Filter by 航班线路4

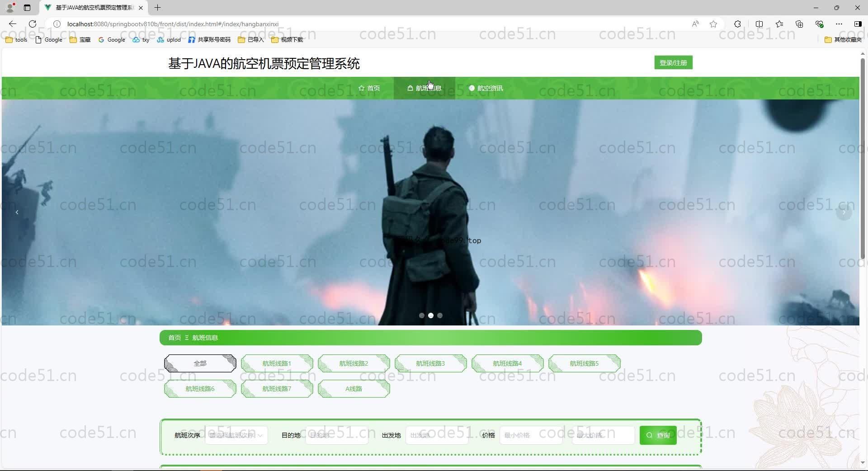[x=507, y=363]
